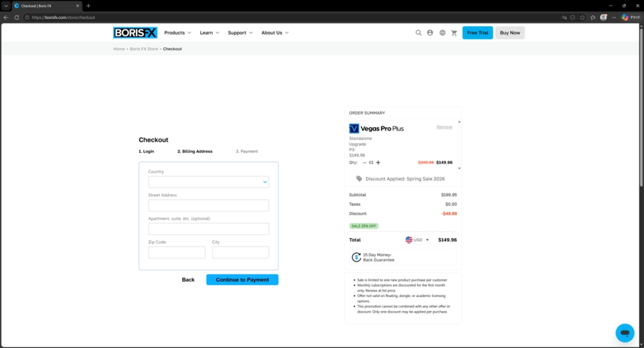644x348 pixels.
Task: Click the Boris FX logo
Action: coord(135,33)
